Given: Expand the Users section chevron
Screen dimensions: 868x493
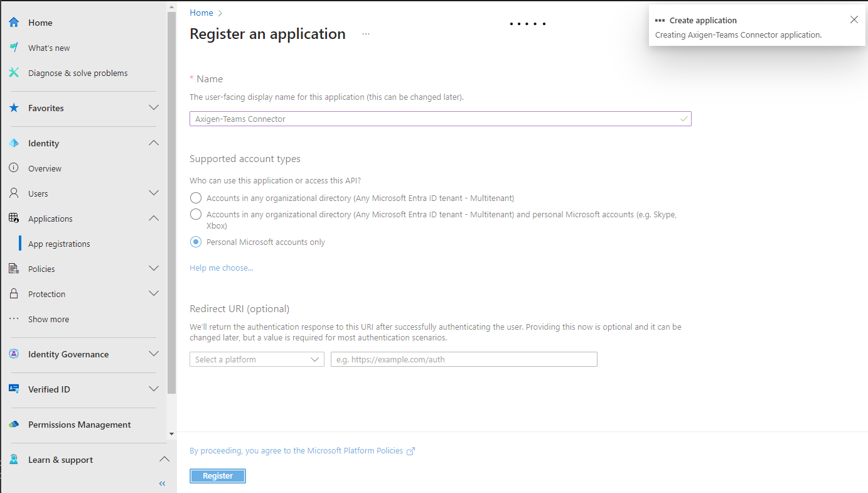Looking at the screenshot, I should point(154,193).
